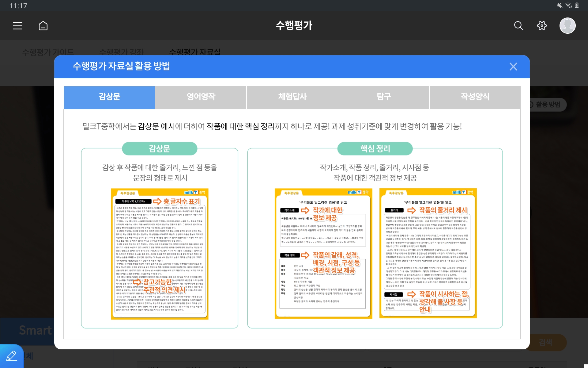
Task: Click the 감상문 sample page thumbnail
Action: pos(160,254)
